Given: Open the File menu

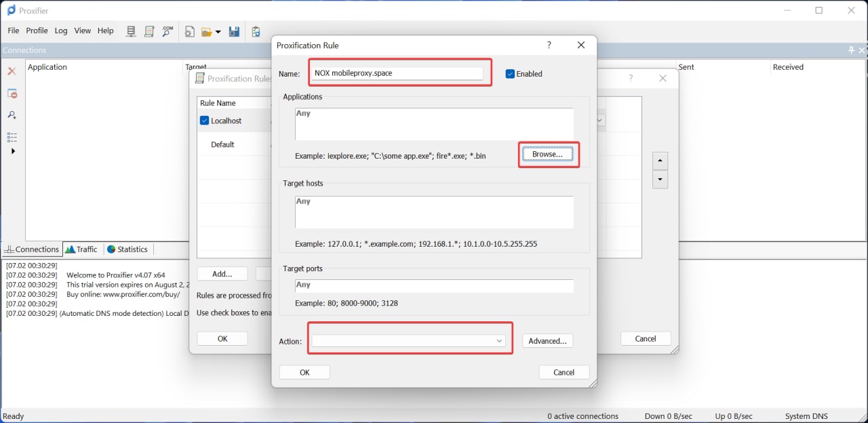Looking at the screenshot, I should (x=14, y=31).
